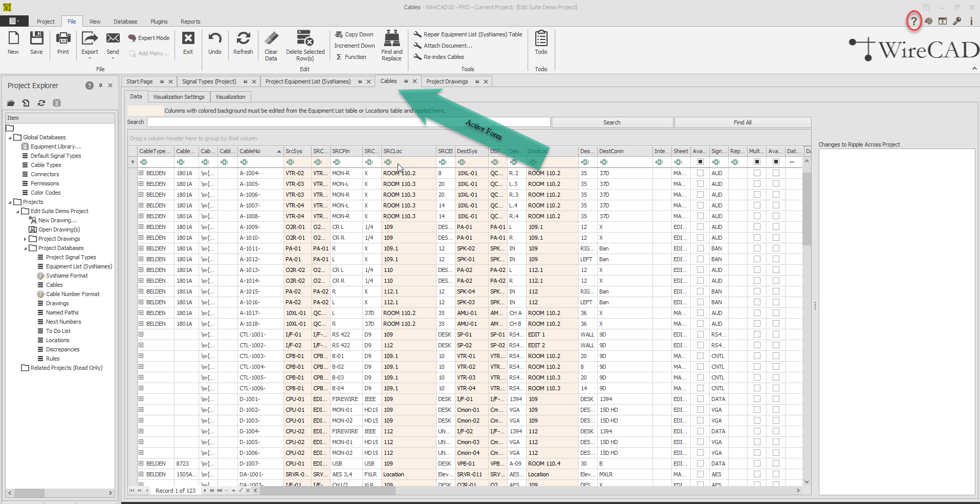Click the grid vertical scrollbar
Viewport: 980px width, 504px height.
coord(807,322)
